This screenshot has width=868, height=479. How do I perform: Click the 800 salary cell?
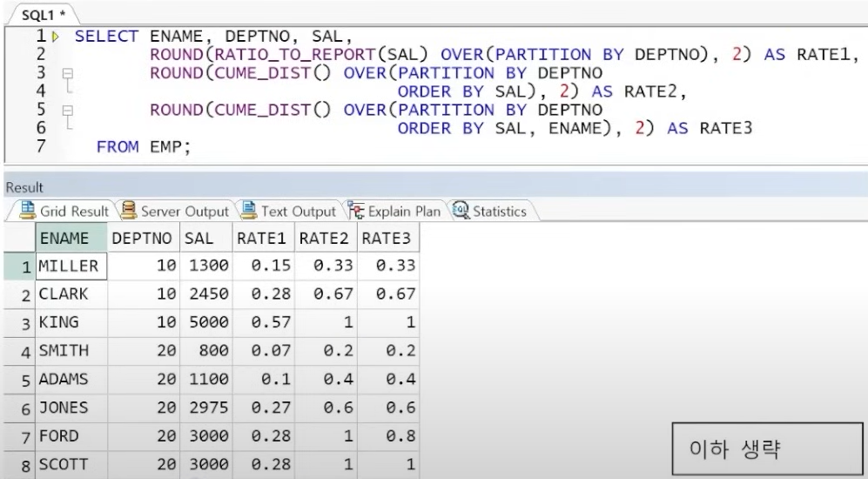(x=206, y=351)
